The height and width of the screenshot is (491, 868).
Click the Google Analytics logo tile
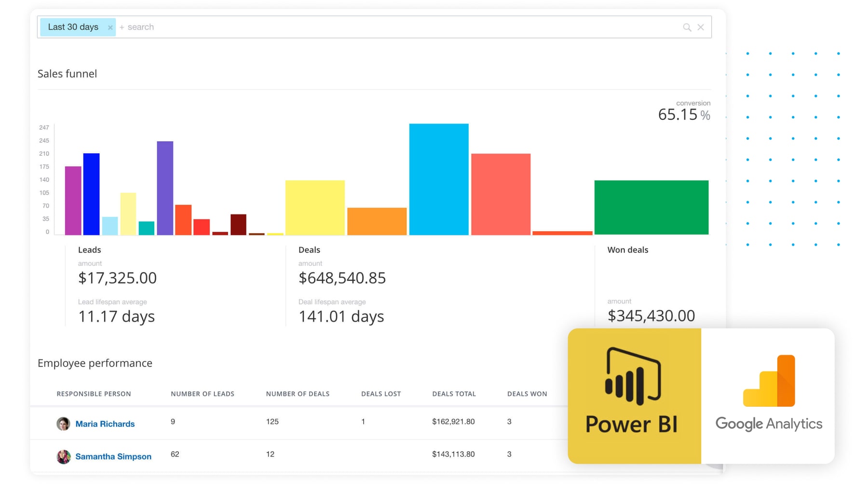point(768,396)
